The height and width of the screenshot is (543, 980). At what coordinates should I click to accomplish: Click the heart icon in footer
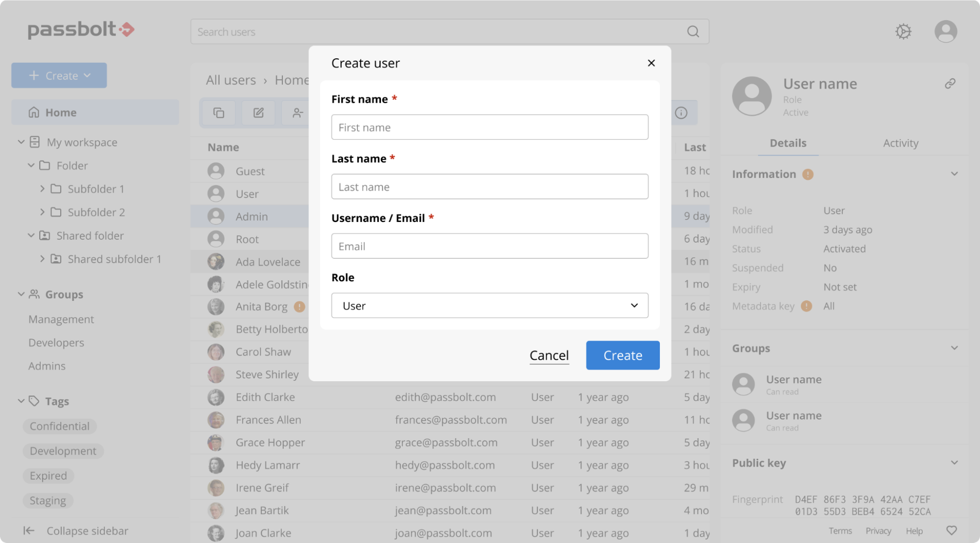point(951,530)
